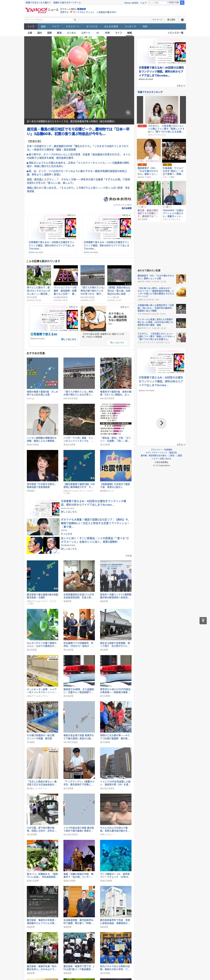Open the main headline about 霧島 peach harvest
This screenshot has width=210, height=980.
click(x=78, y=131)
